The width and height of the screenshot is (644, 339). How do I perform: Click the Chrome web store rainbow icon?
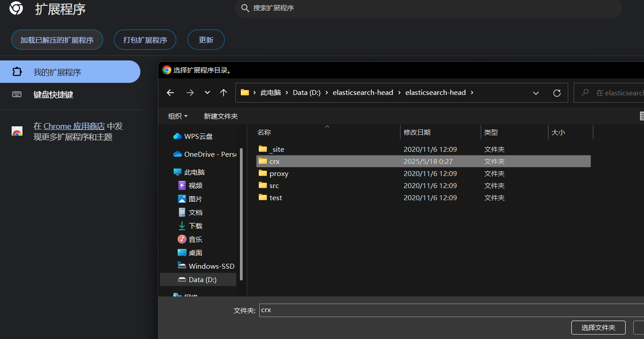coord(17,132)
